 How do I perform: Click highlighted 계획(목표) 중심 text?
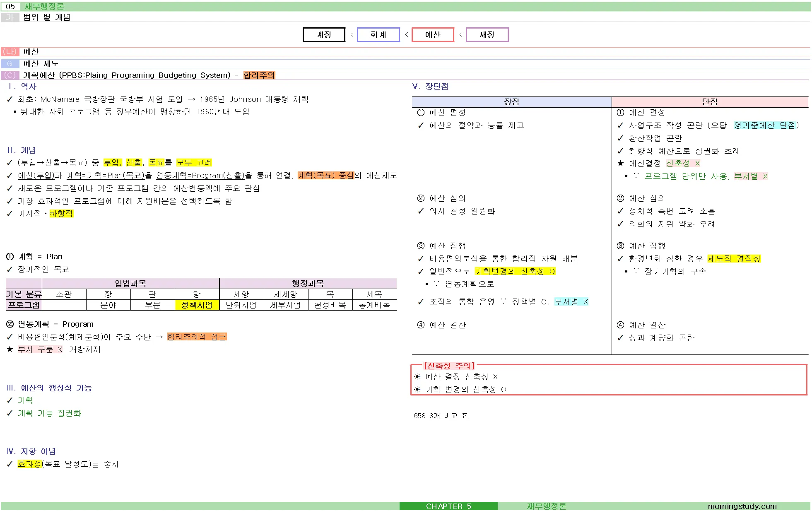[x=326, y=176]
